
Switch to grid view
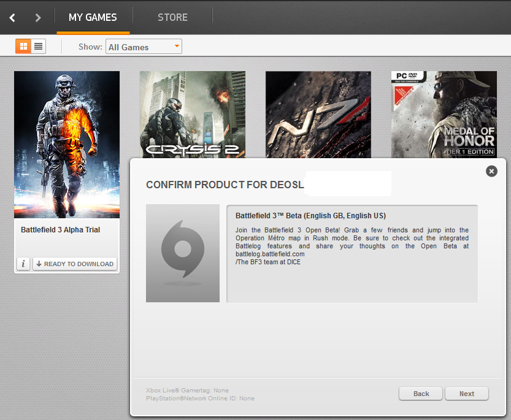23,46
